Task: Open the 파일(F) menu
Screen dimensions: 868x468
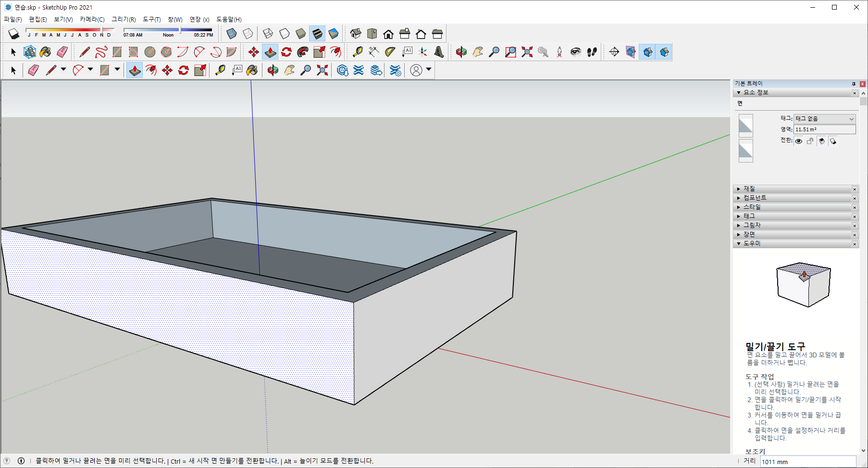Action: tap(13, 20)
